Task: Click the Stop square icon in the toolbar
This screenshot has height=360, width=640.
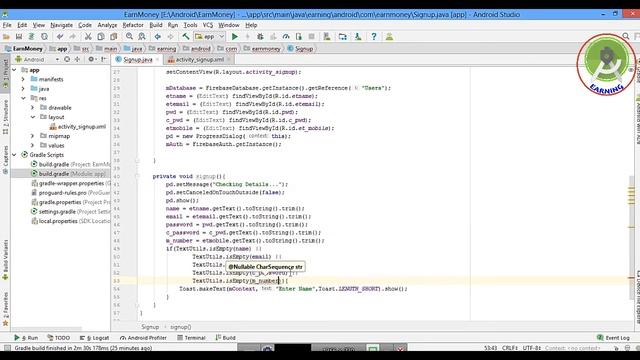Action: (x=311, y=37)
